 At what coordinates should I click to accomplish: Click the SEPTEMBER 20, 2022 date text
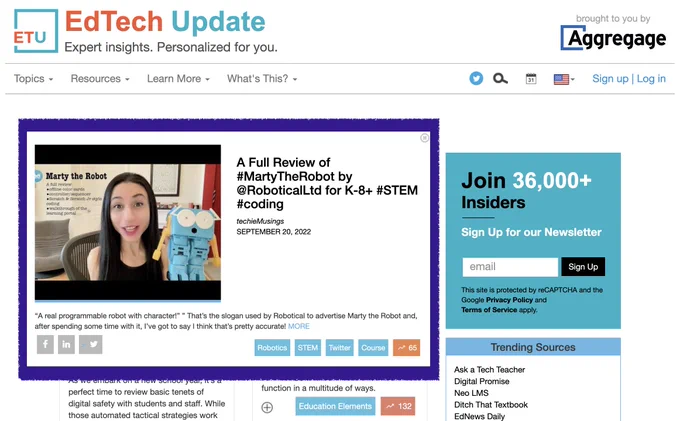tap(274, 232)
